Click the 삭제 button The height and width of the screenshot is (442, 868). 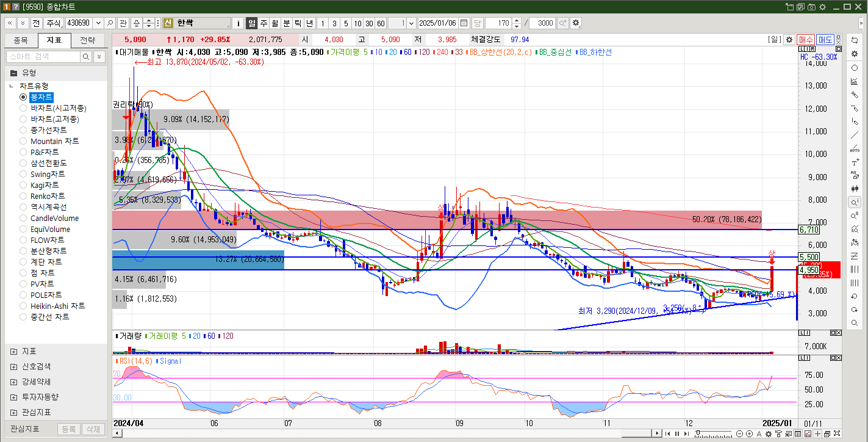[x=93, y=429]
